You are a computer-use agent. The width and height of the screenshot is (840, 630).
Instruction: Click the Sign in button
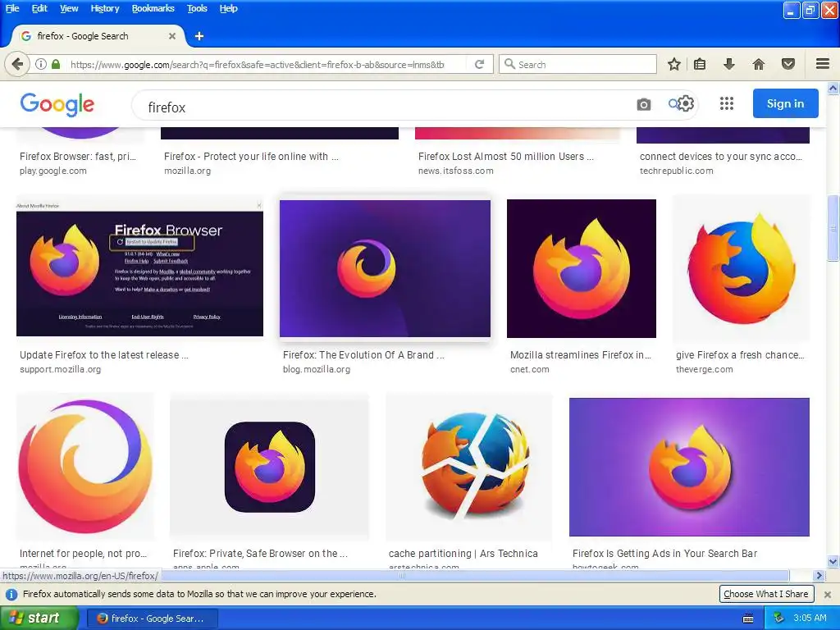pyautogui.click(x=785, y=103)
